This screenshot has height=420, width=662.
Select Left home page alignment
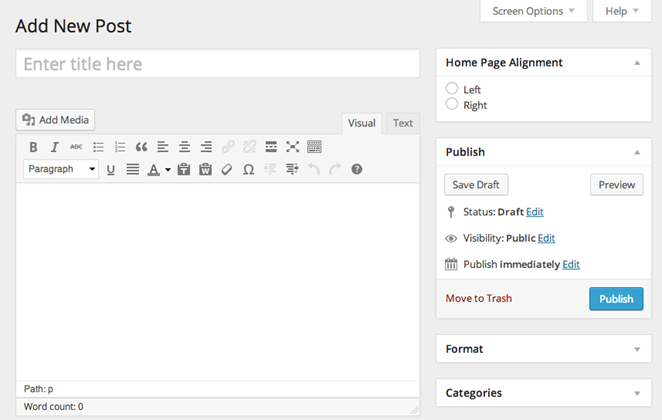[452, 88]
